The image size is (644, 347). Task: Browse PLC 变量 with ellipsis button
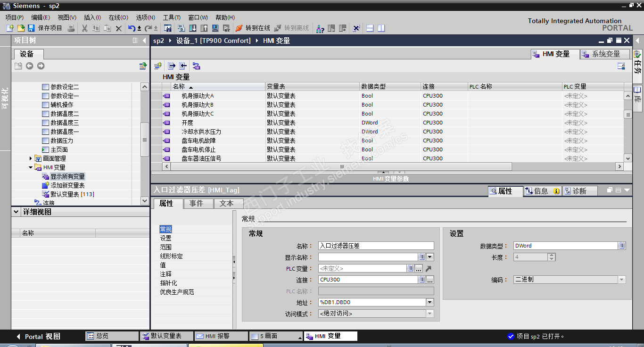(419, 268)
